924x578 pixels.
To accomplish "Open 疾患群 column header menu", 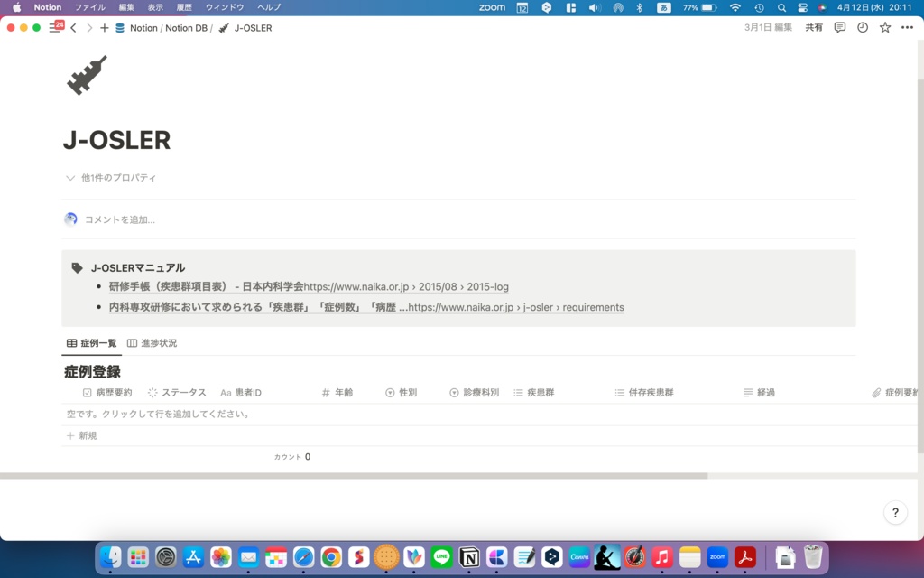I will click(533, 393).
